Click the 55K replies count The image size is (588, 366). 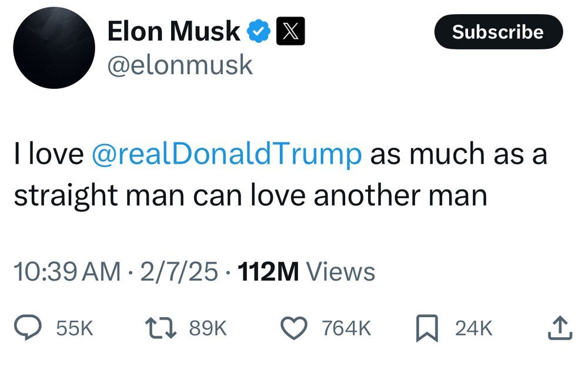74,328
